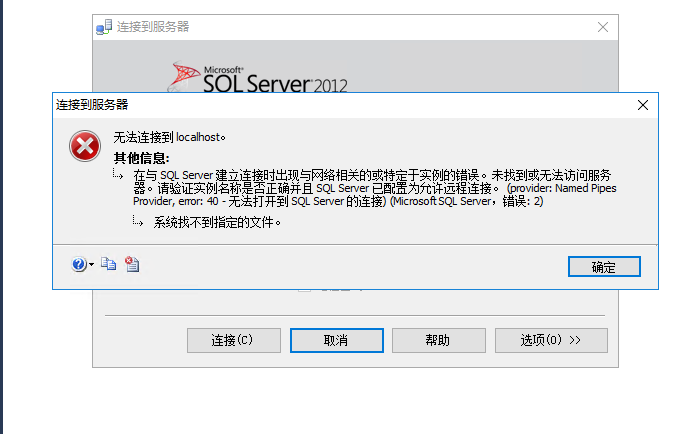Click the partially hidden checkbox behind dialog
673x434 pixels.
point(302,290)
